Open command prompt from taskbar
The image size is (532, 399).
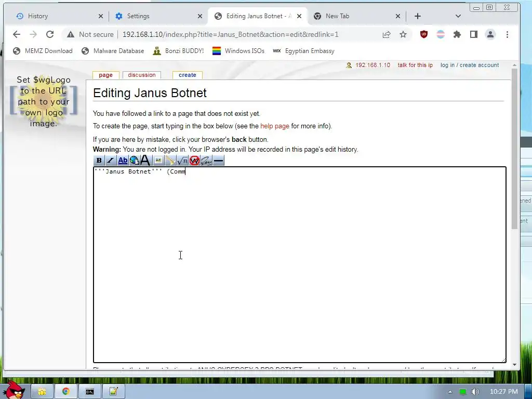(89, 392)
